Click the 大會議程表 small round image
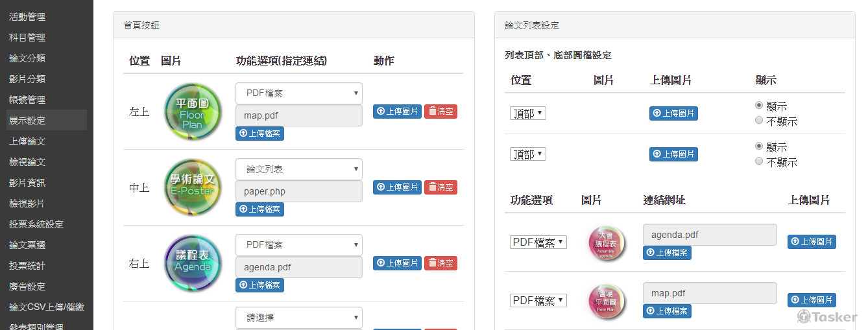 (x=606, y=243)
